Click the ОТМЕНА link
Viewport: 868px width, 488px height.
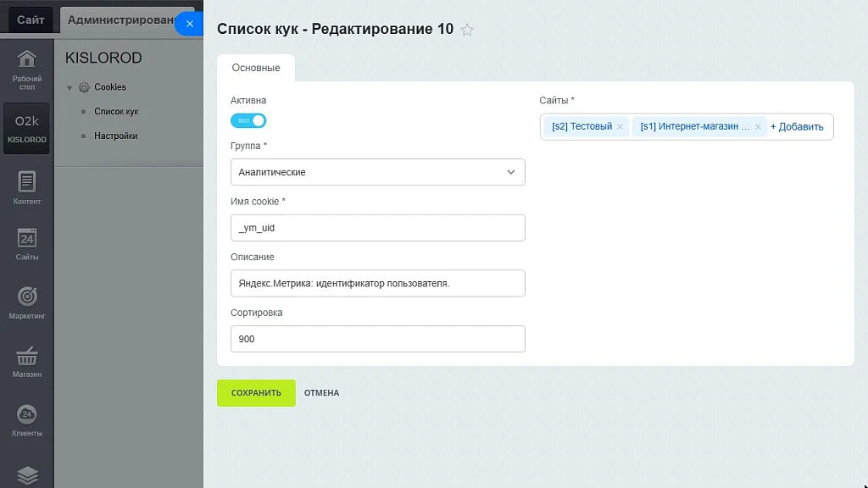point(321,393)
